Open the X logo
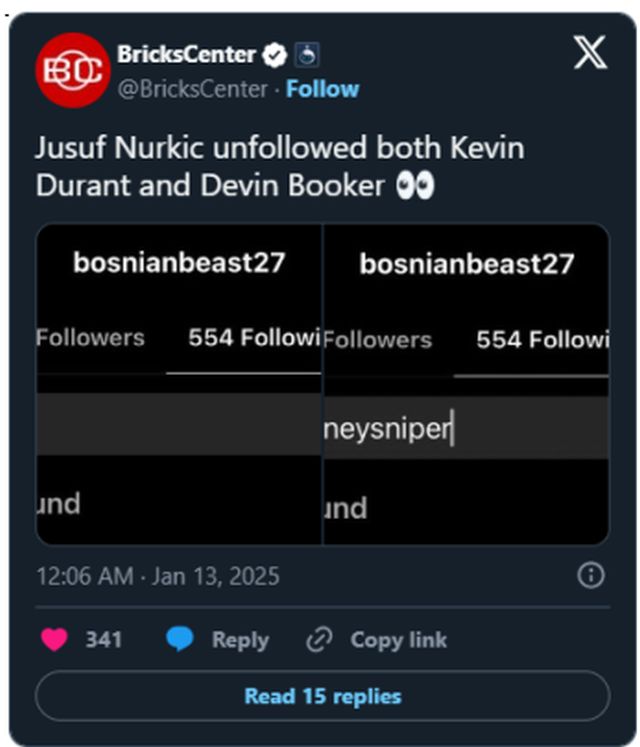Screen dimensions: 640x747 point(589,53)
